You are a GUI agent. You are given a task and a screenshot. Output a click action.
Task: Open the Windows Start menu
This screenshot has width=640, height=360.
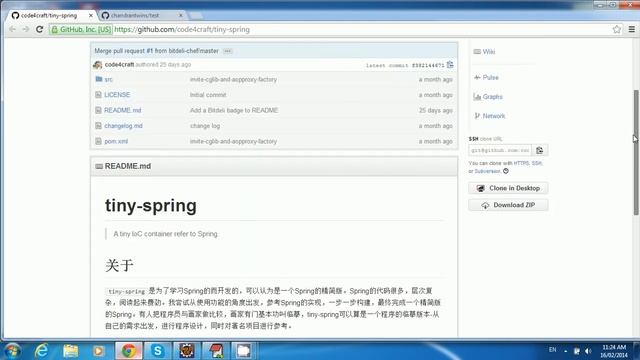pyautogui.click(x=12, y=351)
